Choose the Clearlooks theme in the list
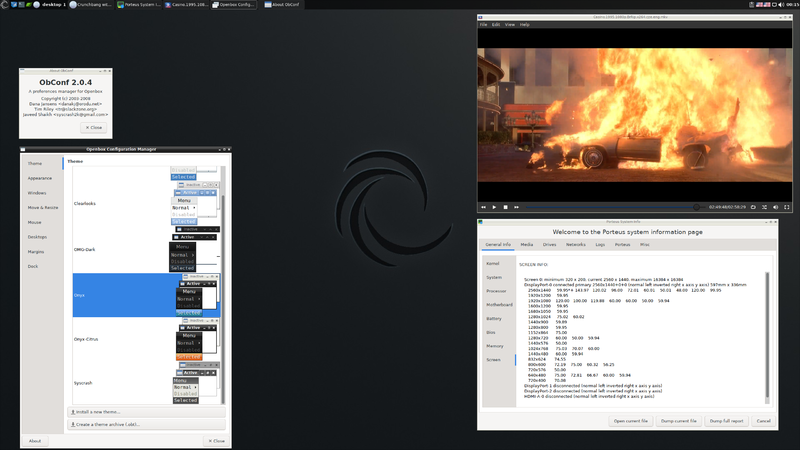This screenshot has width=800, height=450. click(x=146, y=204)
